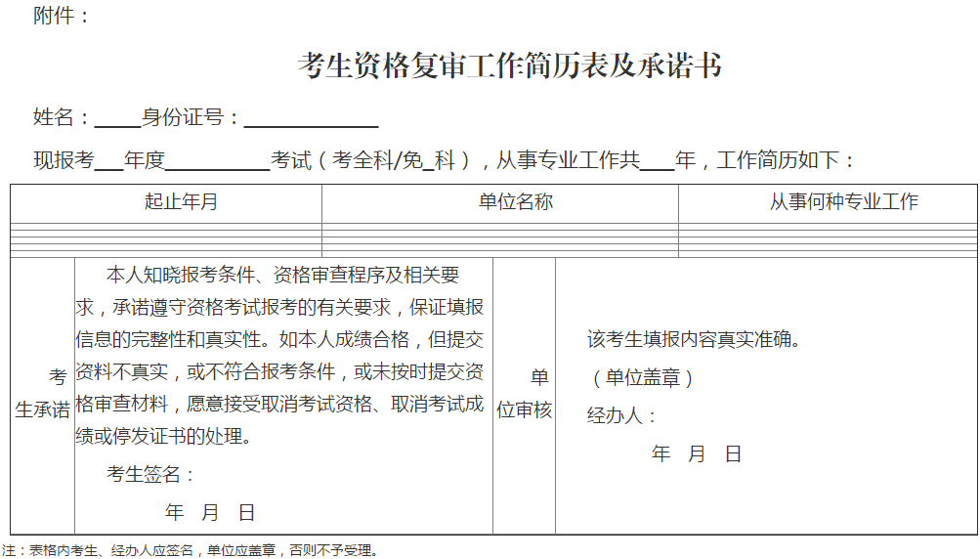Click the （单位盖章） stamp area
980x559 pixels.
pos(641,378)
